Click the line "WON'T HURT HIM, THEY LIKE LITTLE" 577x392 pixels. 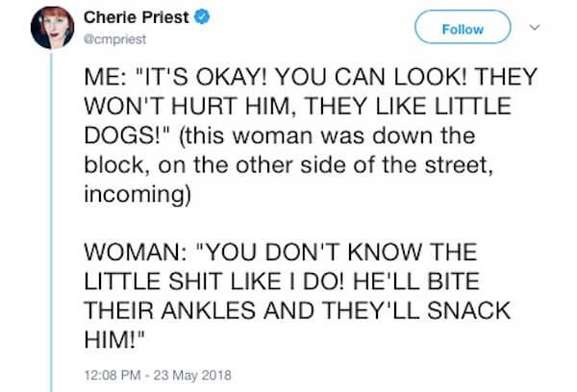(x=298, y=106)
